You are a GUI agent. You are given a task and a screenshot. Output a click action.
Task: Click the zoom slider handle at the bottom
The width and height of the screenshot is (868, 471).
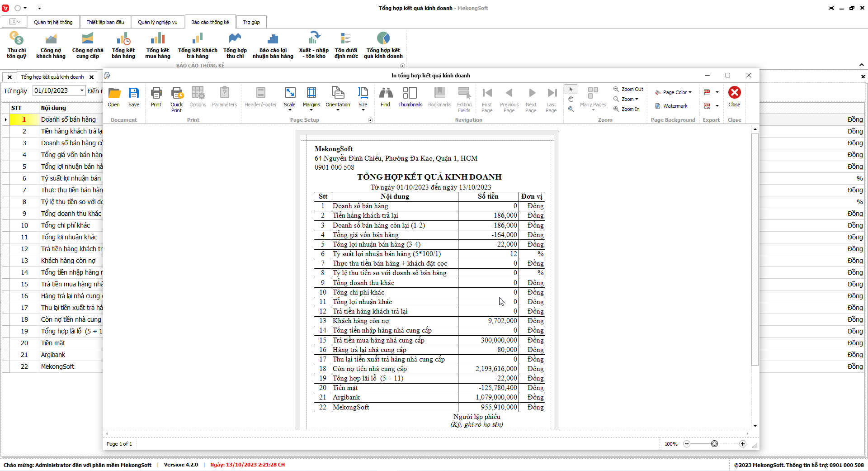tap(714, 444)
